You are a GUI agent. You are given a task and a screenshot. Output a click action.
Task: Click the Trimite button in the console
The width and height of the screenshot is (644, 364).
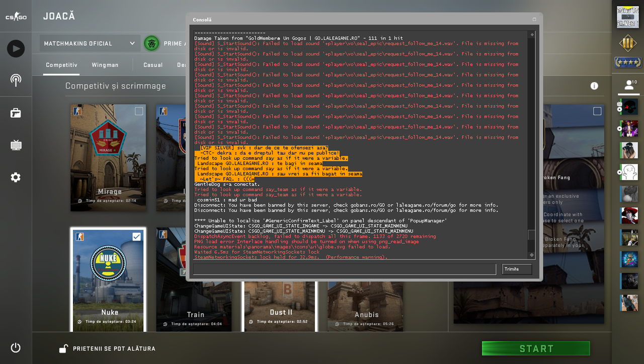point(517,269)
